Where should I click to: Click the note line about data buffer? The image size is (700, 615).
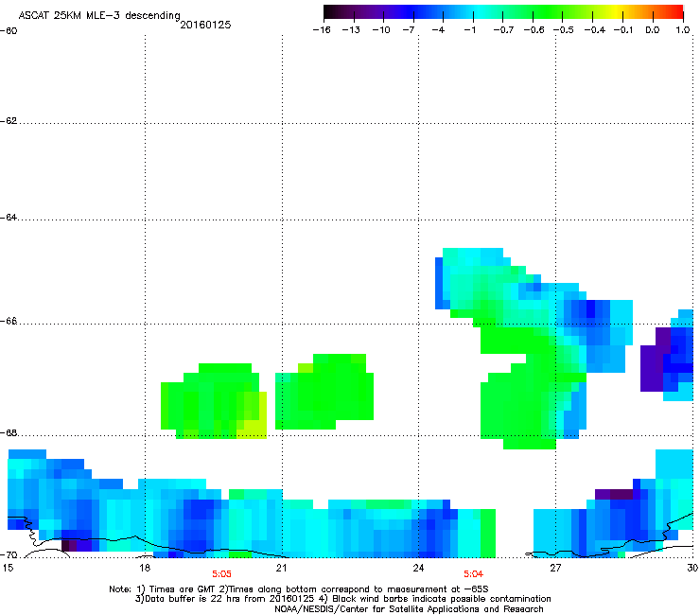(342, 599)
